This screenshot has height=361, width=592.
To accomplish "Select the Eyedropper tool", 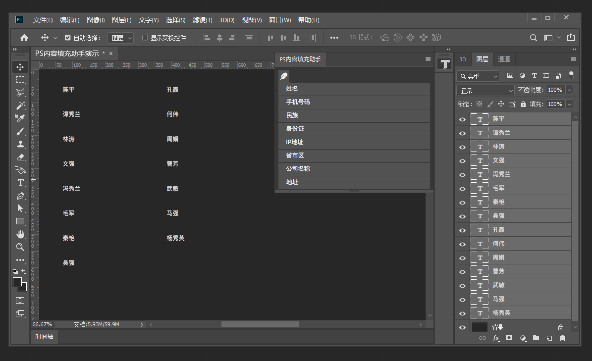I will point(20,118).
